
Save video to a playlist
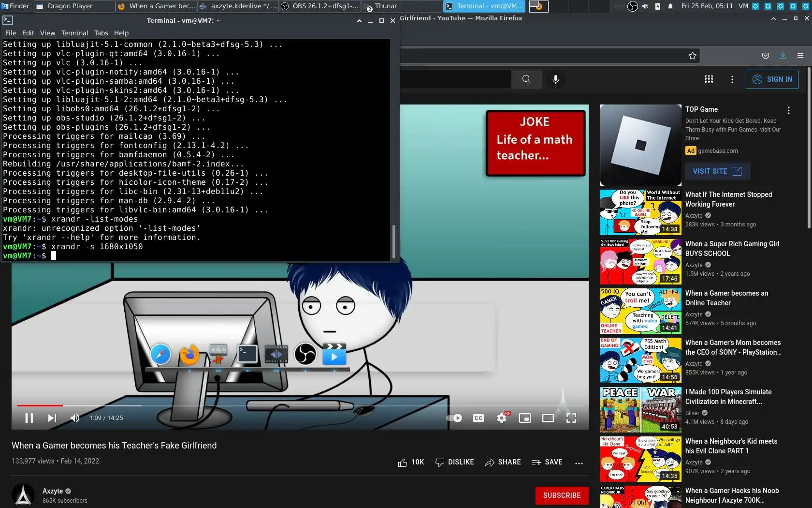547,463
